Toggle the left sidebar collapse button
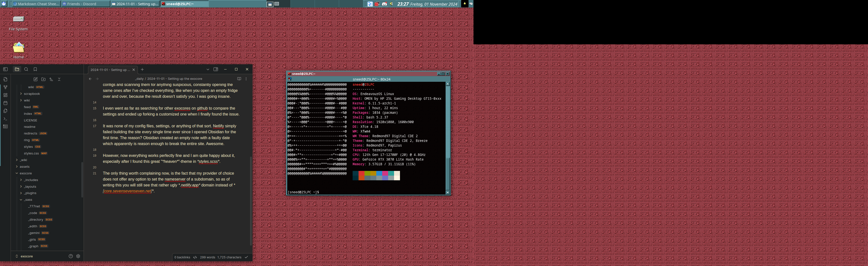The height and width of the screenshot is (266, 868). (x=5, y=69)
